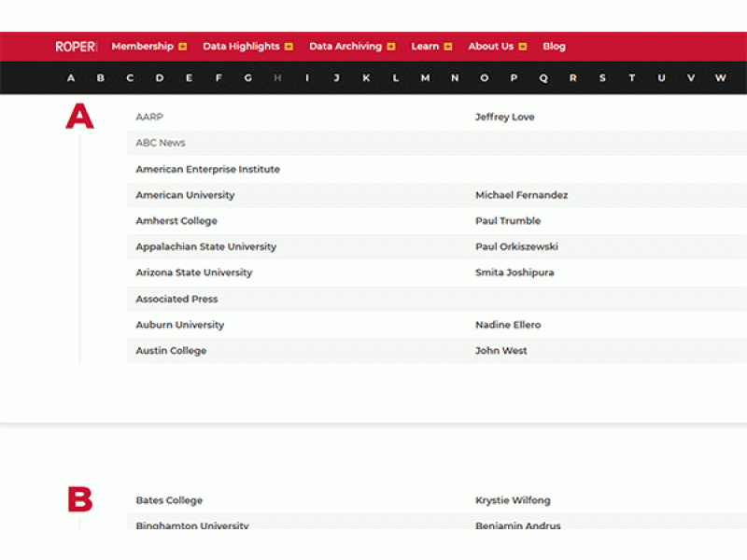Image resolution: width=747 pixels, height=560 pixels.
Task: Expand the Data Archiving plus icon
Action: (x=390, y=47)
